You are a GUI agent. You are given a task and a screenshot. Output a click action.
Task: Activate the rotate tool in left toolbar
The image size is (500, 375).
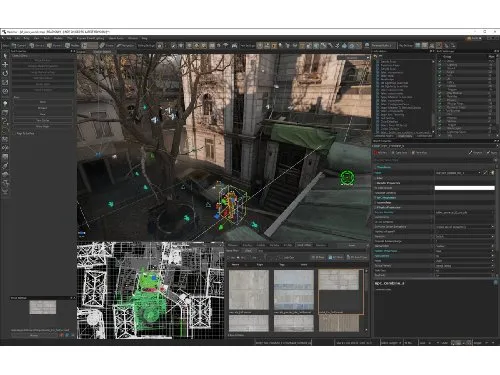[5, 73]
